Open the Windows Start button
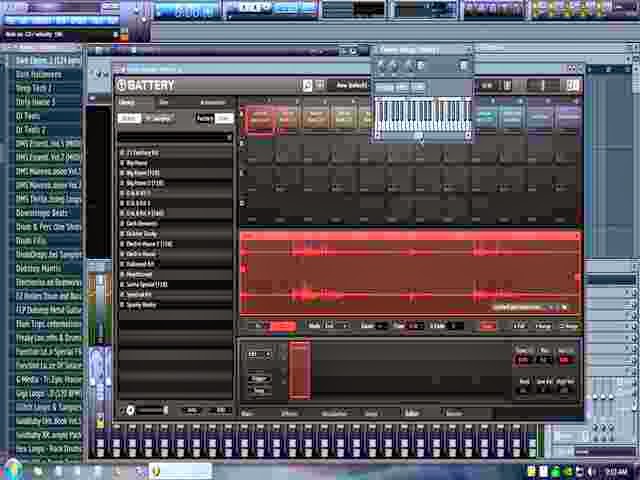 11,471
